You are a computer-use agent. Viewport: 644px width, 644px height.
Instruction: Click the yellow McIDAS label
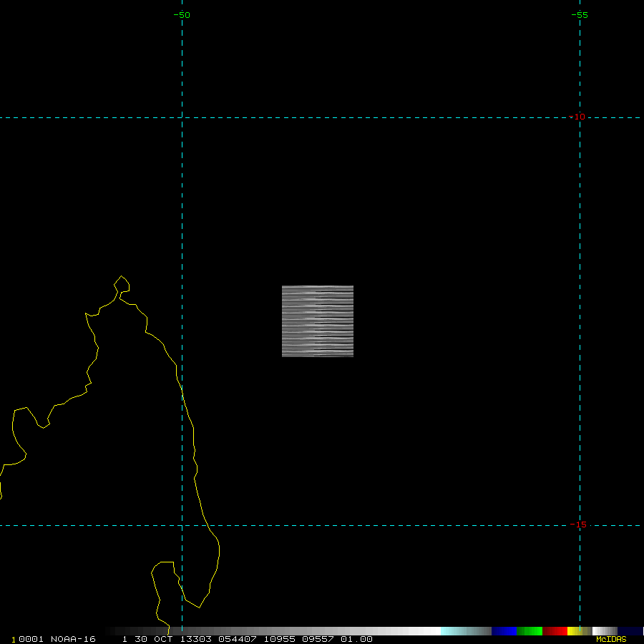(x=610, y=639)
